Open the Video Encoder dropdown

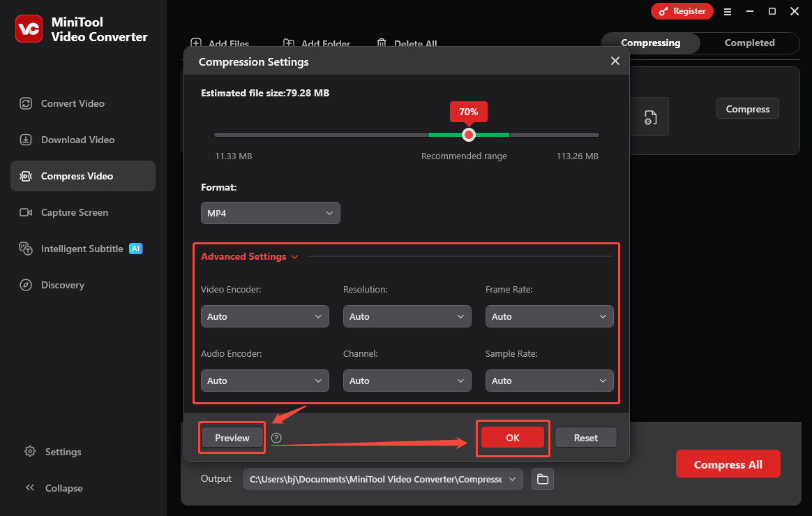[x=264, y=316]
